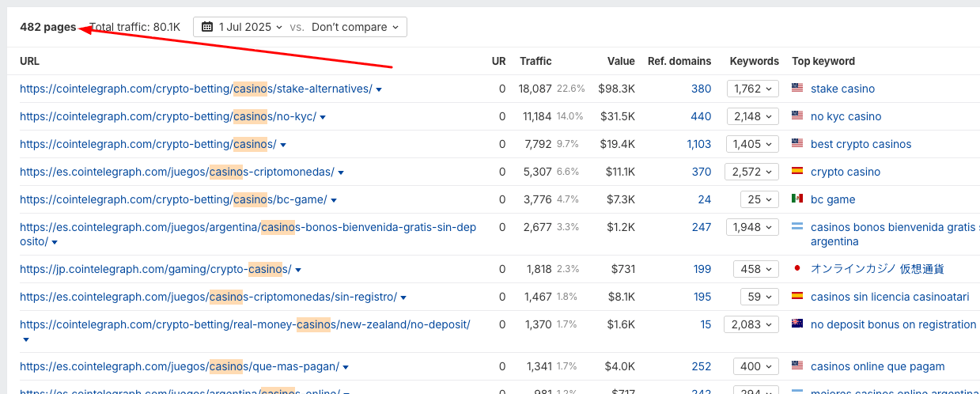This screenshot has height=394, width=980.
Task: Sort table by Traffic column header
Action: pos(535,61)
